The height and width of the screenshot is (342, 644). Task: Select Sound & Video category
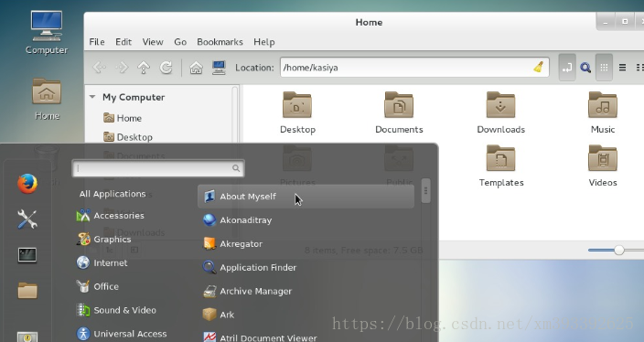pyautogui.click(x=116, y=310)
